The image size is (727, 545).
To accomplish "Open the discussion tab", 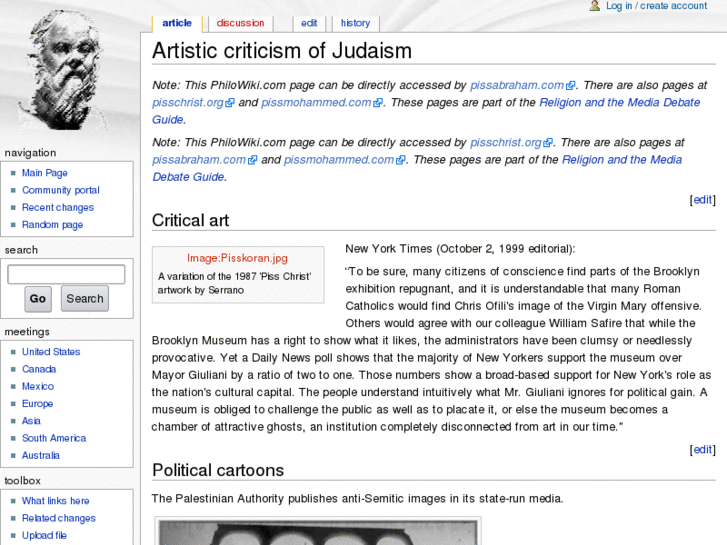I will [240, 23].
